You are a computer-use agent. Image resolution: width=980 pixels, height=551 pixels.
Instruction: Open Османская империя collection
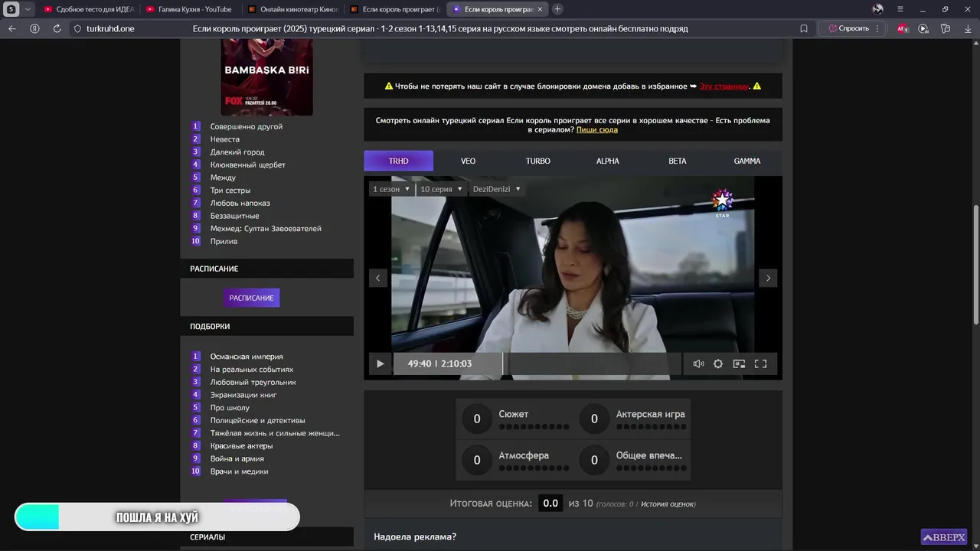click(x=247, y=357)
